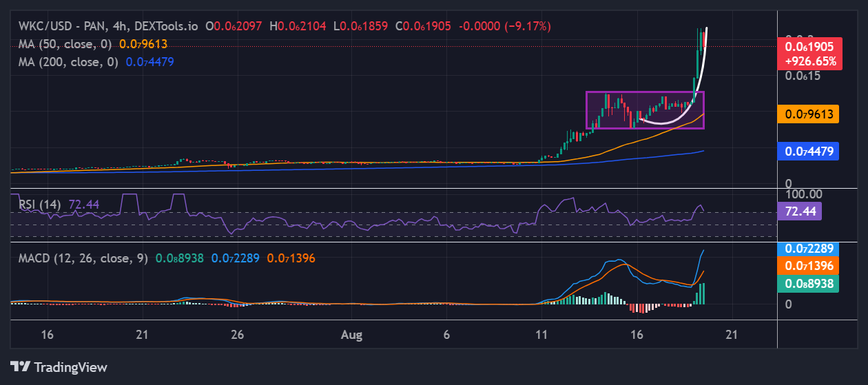Click the C0.0₆1905 close value
The image size is (868, 385).
point(423,26)
